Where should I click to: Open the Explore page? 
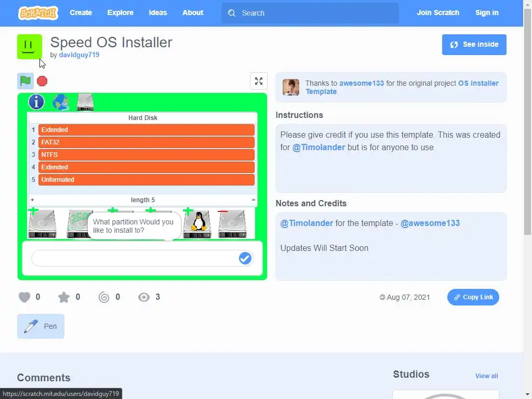pyautogui.click(x=121, y=12)
